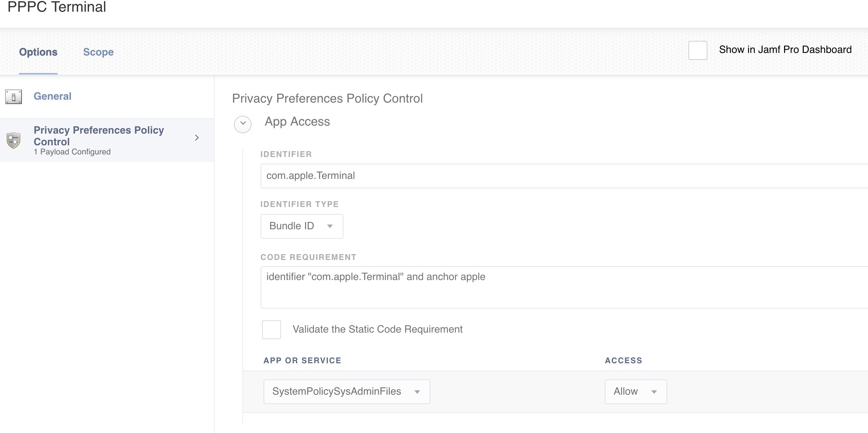Open the Allow access dropdown
This screenshot has width=868, height=433.
[x=636, y=391]
